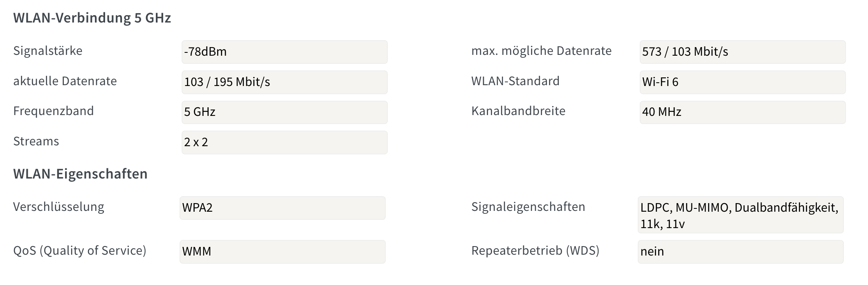
Task: Select the Streams field showing 2 x 2
Action: click(284, 142)
